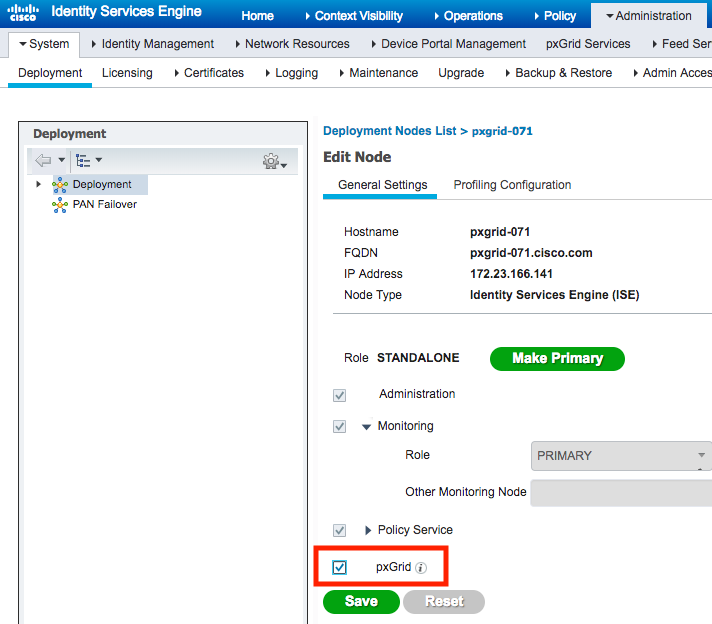
Task: Open the gear settings icon in Deployment panel
Action: [x=271, y=161]
